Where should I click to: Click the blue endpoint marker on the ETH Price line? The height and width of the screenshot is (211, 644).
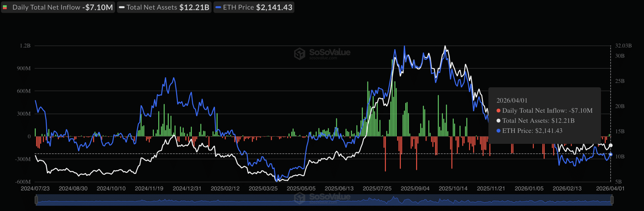[611, 155]
